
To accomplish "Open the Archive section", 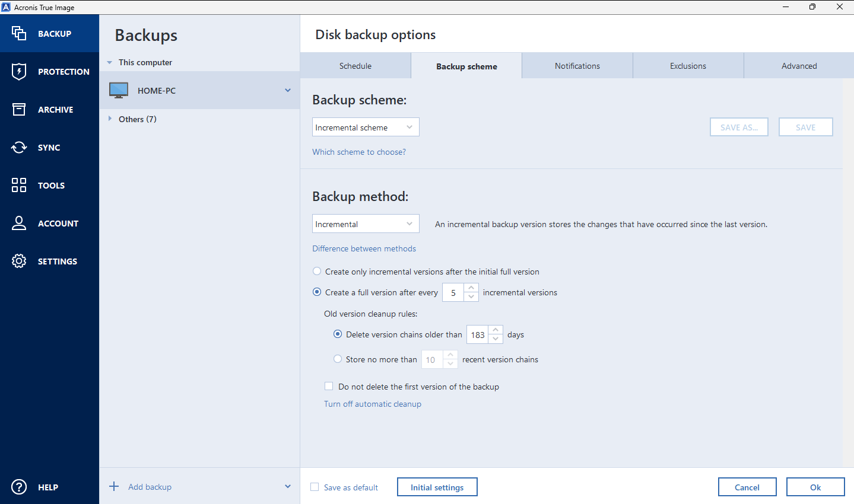I will click(x=18, y=109).
